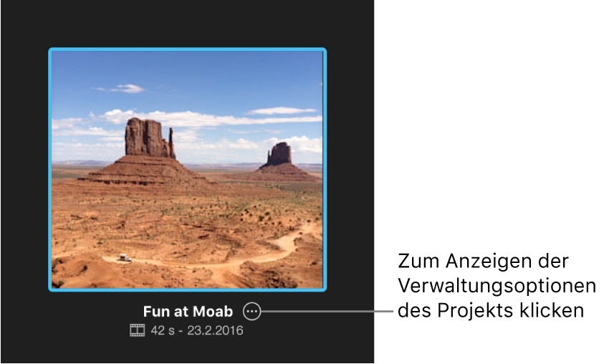
Task: Click the blue selection border of the project
Action: click(188, 49)
